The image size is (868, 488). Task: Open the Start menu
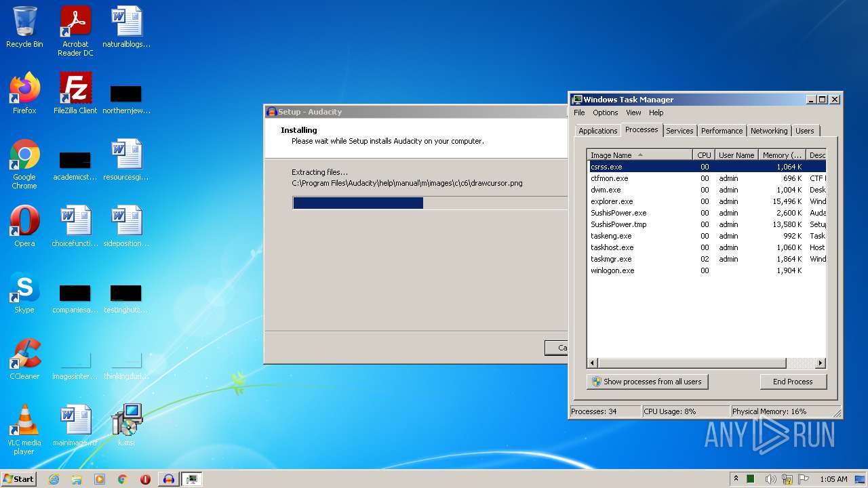pyautogui.click(x=19, y=479)
